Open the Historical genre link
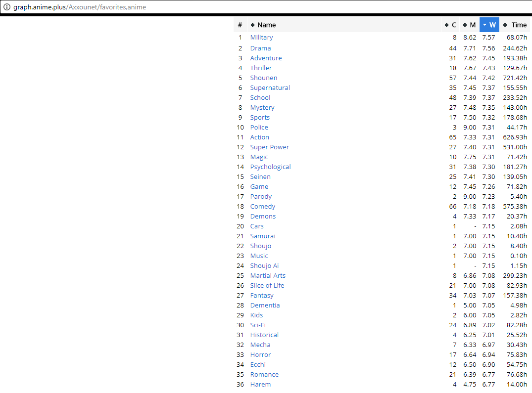Image resolution: width=532 pixels, height=393 pixels. coord(264,335)
